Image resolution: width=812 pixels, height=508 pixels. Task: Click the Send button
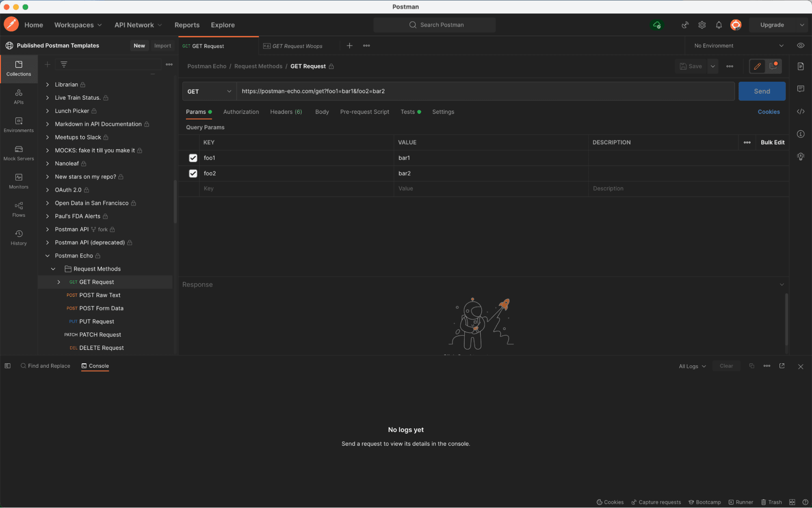click(x=761, y=91)
